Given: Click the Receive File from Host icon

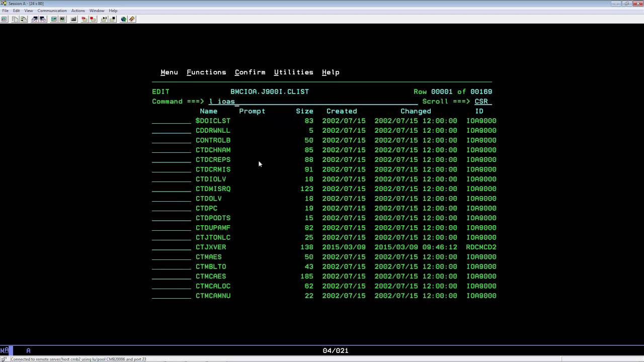Looking at the screenshot, I should (x=43, y=19).
